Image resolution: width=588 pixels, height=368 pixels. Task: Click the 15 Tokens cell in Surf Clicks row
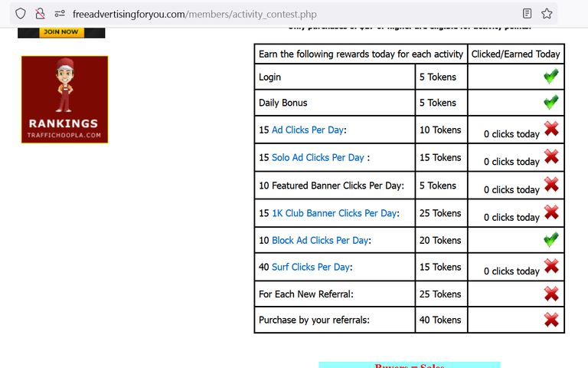pyautogui.click(x=440, y=267)
